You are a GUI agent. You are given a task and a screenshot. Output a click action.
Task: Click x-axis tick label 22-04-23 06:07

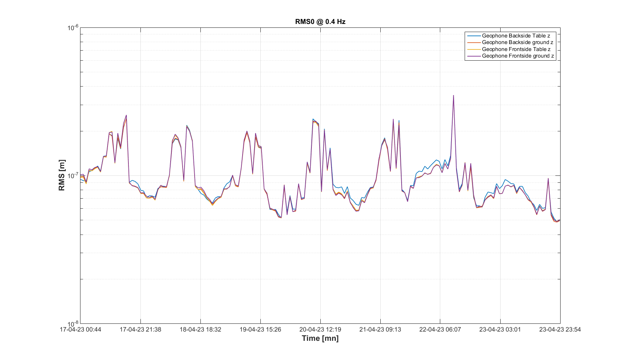coord(440,330)
